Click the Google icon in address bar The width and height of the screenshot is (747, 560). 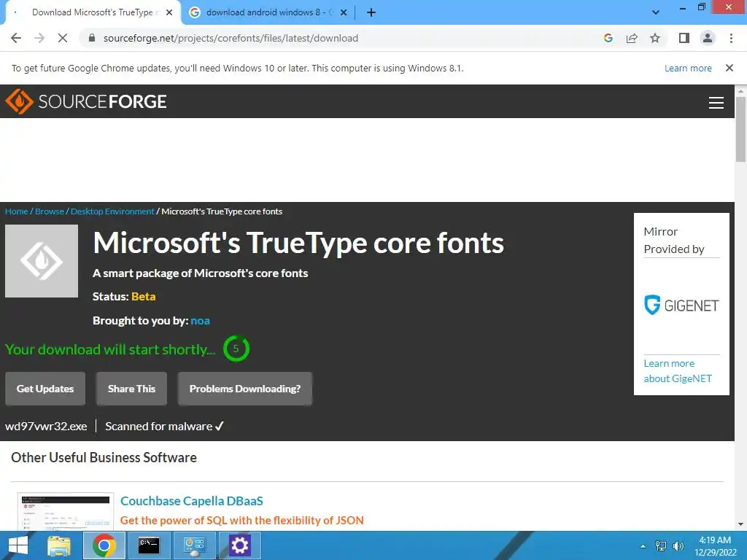(x=608, y=38)
